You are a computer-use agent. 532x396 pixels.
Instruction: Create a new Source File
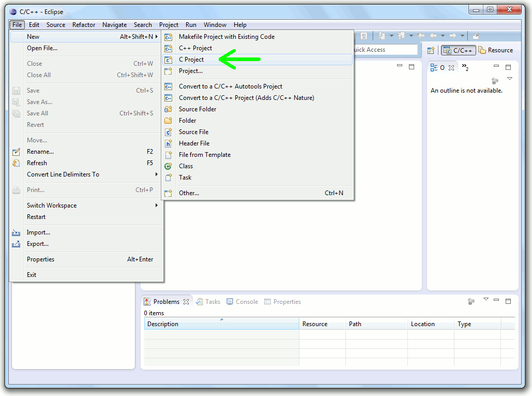point(257,132)
